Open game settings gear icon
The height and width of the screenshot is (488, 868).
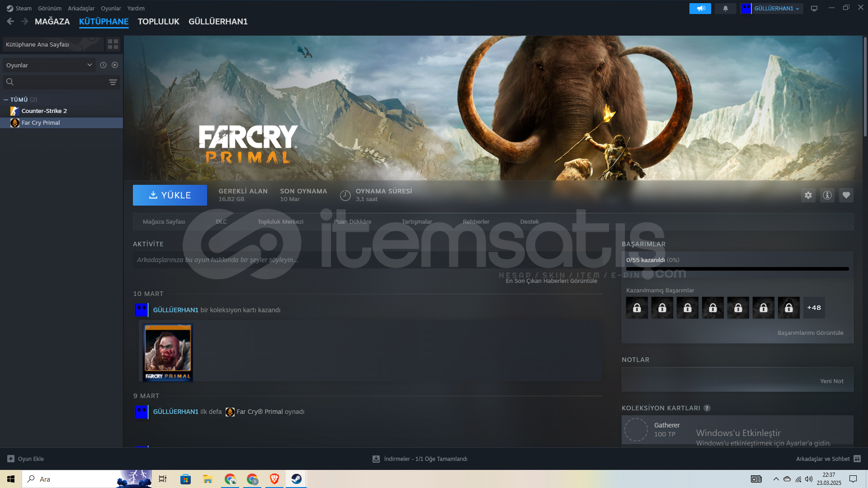click(808, 195)
